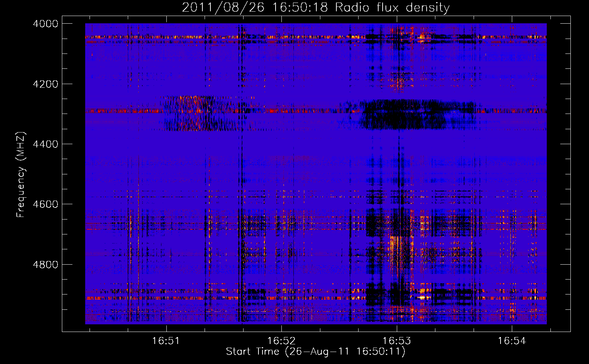Click the 4600 frequency tick label
The height and width of the screenshot is (364, 589).
pos(46,204)
